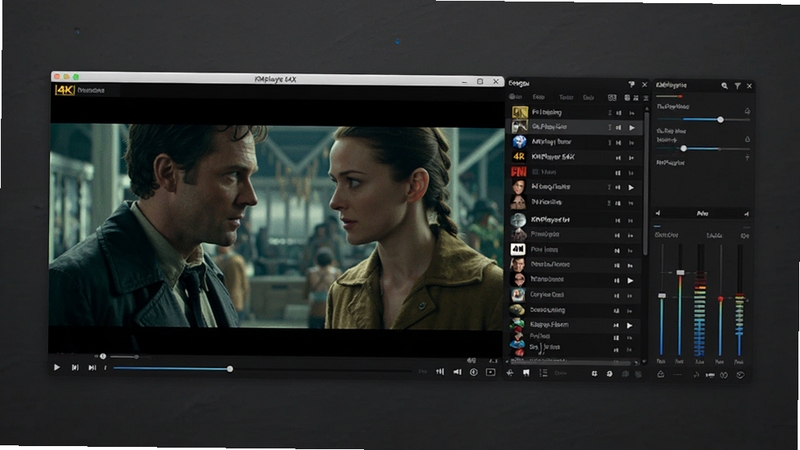This screenshot has width=800, height=450.
Task: Select the row with man's face thumbnail
Action: tap(575, 264)
